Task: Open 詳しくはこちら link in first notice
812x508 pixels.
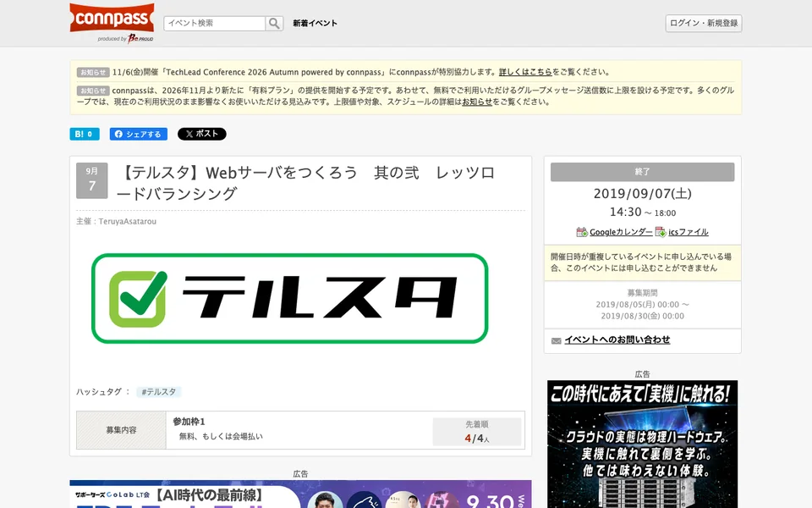Action: pyautogui.click(x=525, y=72)
